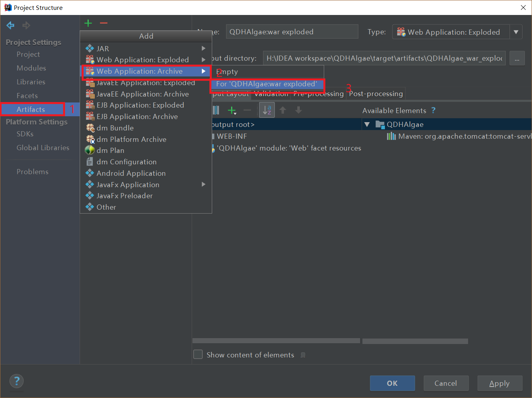
Task: Click the create archive icon in layout toolbar
Action: tap(216, 110)
